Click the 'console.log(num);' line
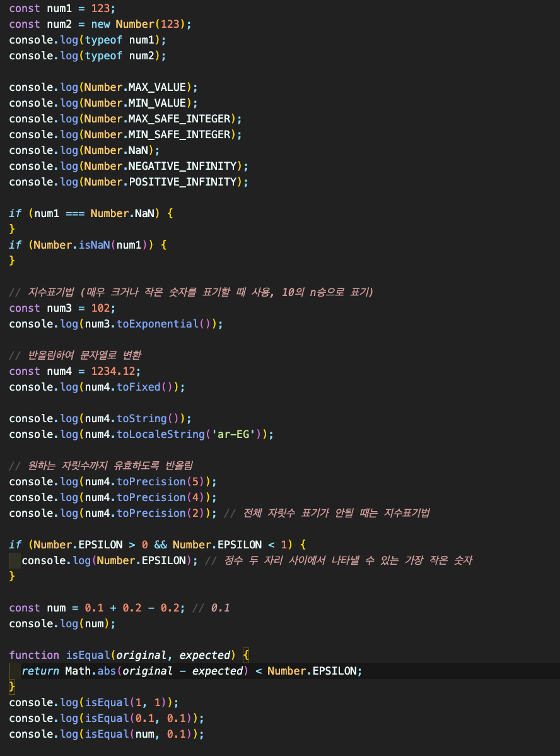 click(62, 624)
